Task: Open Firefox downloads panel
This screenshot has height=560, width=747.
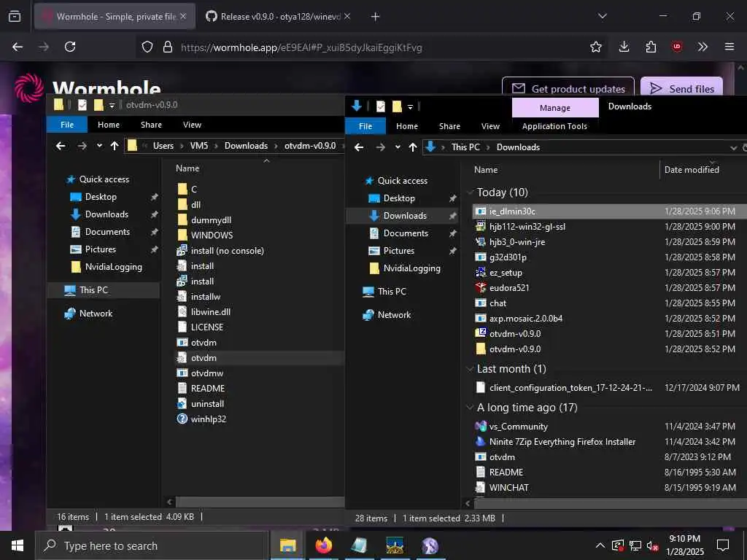Action: tap(624, 47)
